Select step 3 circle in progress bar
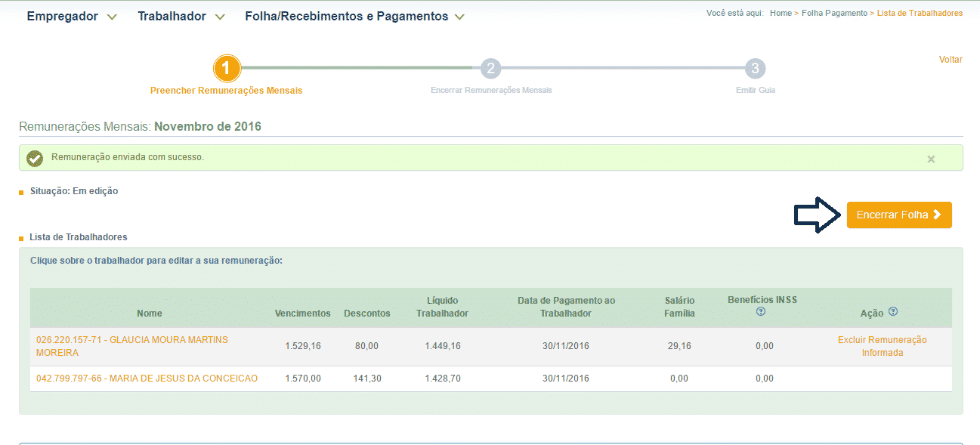This screenshot has height=445, width=980. tap(754, 69)
